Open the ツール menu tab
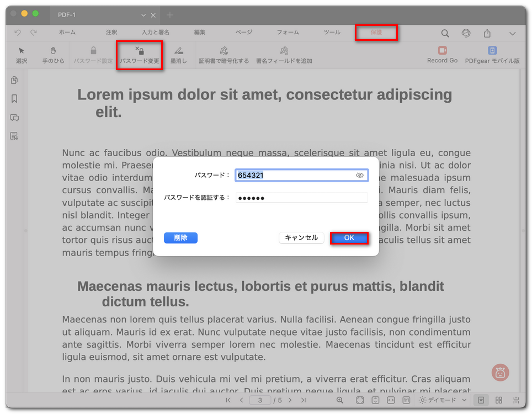This screenshot has width=532, height=414. click(x=332, y=33)
